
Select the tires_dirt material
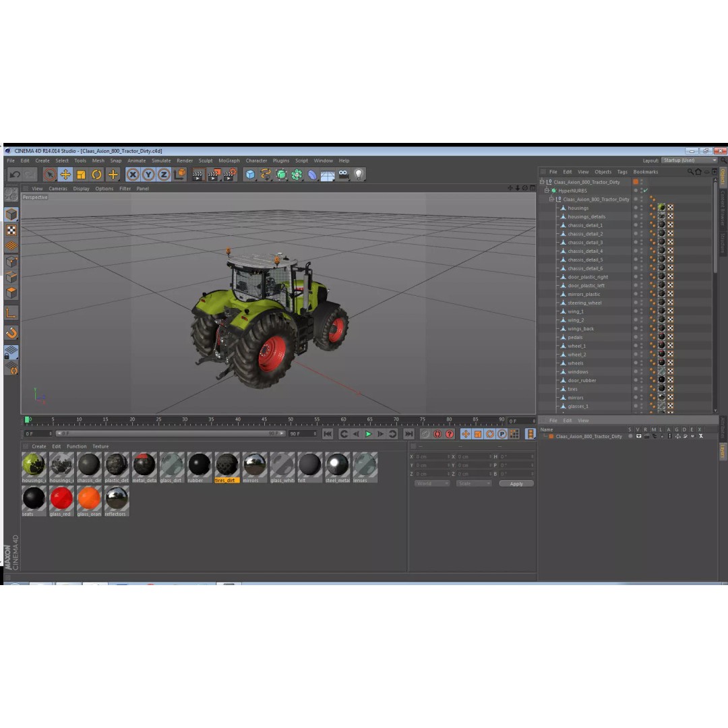227,468
